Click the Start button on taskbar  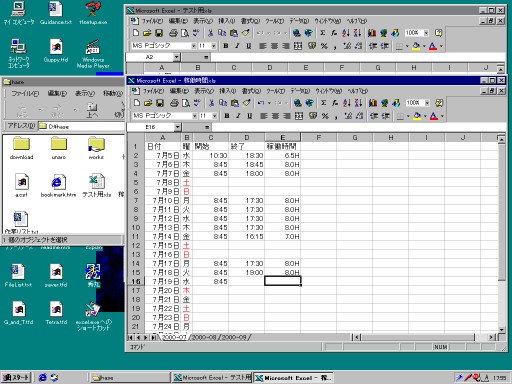click(x=16, y=378)
